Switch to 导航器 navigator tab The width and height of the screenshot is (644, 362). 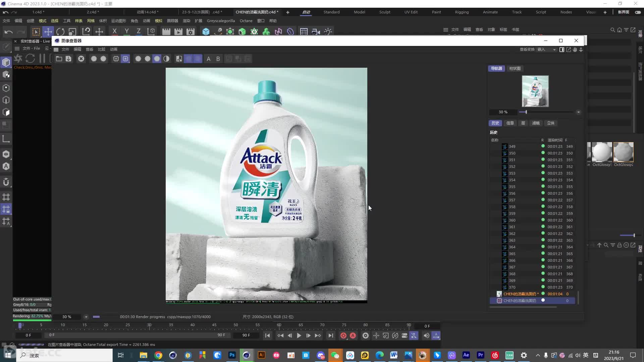496,68
